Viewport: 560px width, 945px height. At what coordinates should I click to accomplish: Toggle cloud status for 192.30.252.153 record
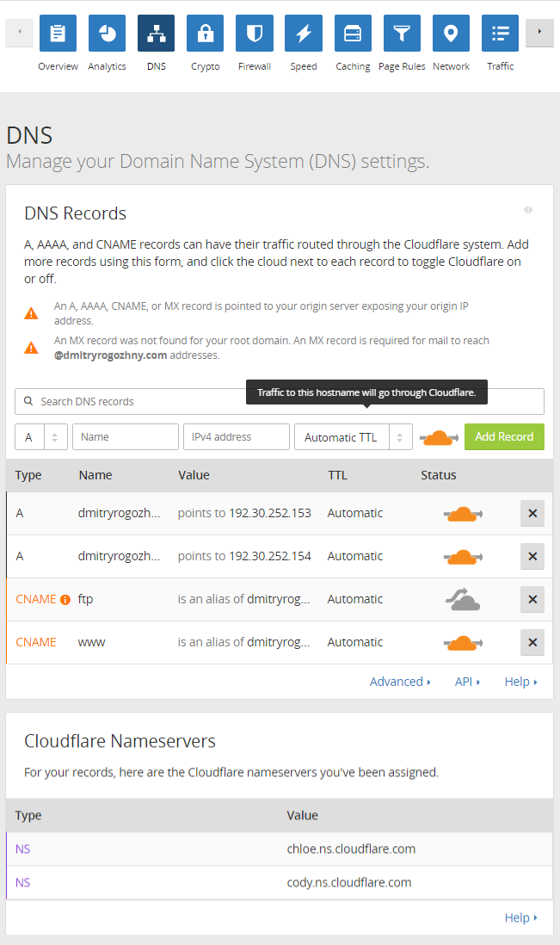(x=463, y=514)
